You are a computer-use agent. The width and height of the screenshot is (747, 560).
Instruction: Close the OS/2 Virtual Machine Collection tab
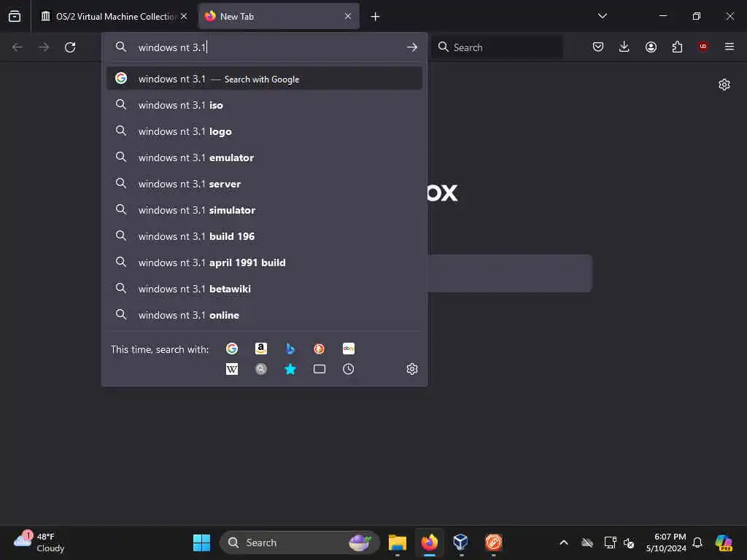(x=184, y=16)
